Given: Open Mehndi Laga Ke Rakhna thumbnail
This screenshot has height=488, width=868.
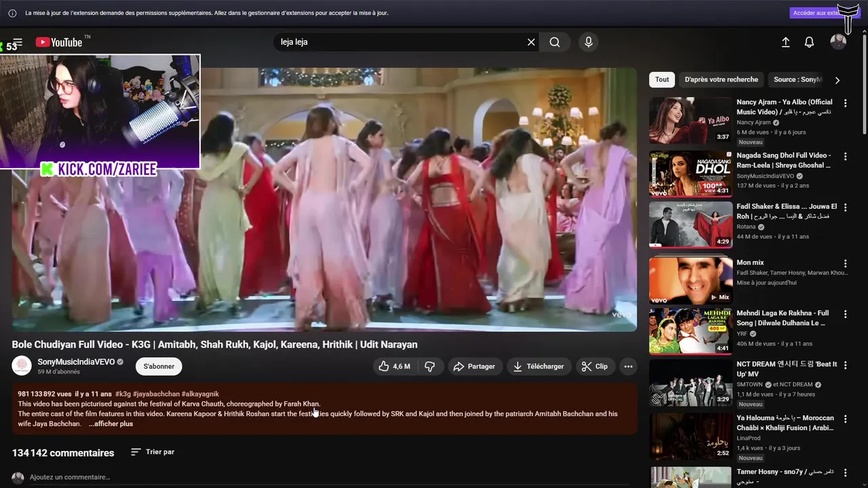Looking at the screenshot, I should 690,331.
